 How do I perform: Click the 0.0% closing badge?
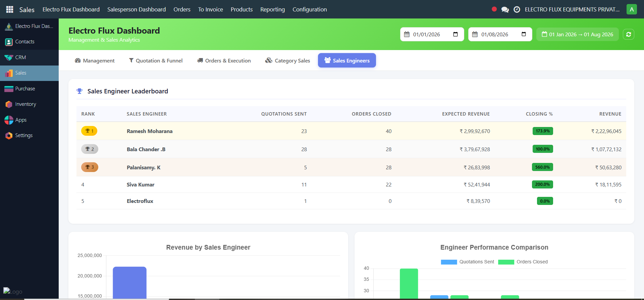point(545,201)
